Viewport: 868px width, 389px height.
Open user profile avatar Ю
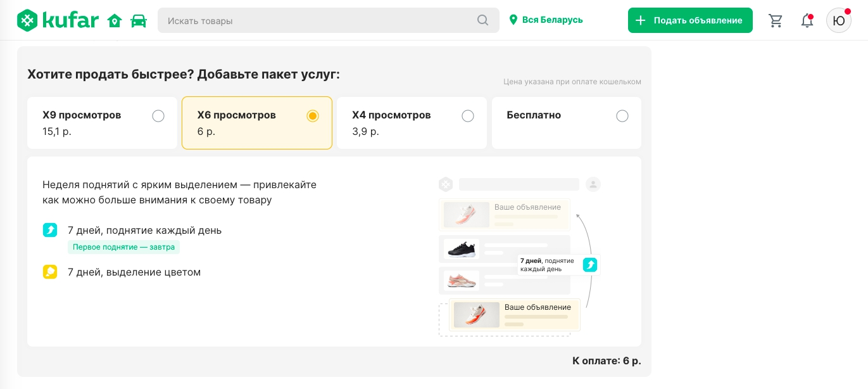838,20
